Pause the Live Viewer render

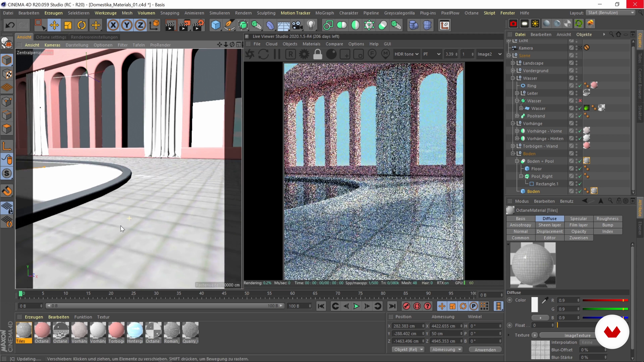(277, 54)
